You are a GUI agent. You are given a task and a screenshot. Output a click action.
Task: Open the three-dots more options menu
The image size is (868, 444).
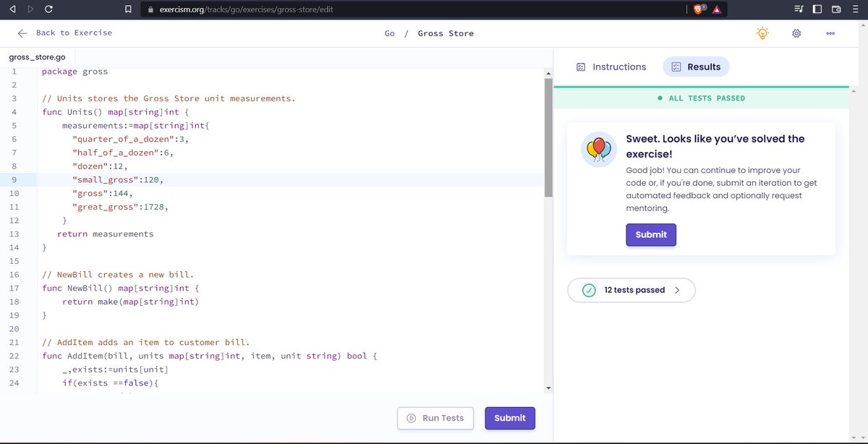tap(830, 33)
